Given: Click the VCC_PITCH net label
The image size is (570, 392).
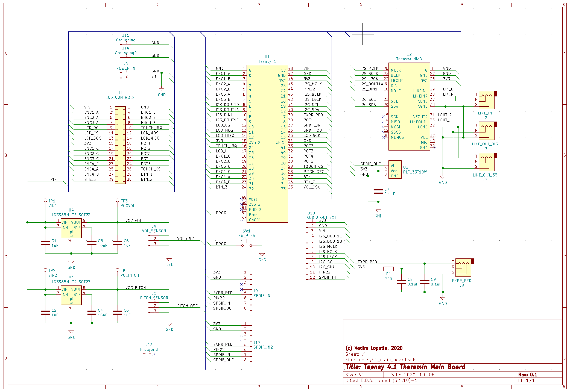Looking at the screenshot, I should [136, 287].
